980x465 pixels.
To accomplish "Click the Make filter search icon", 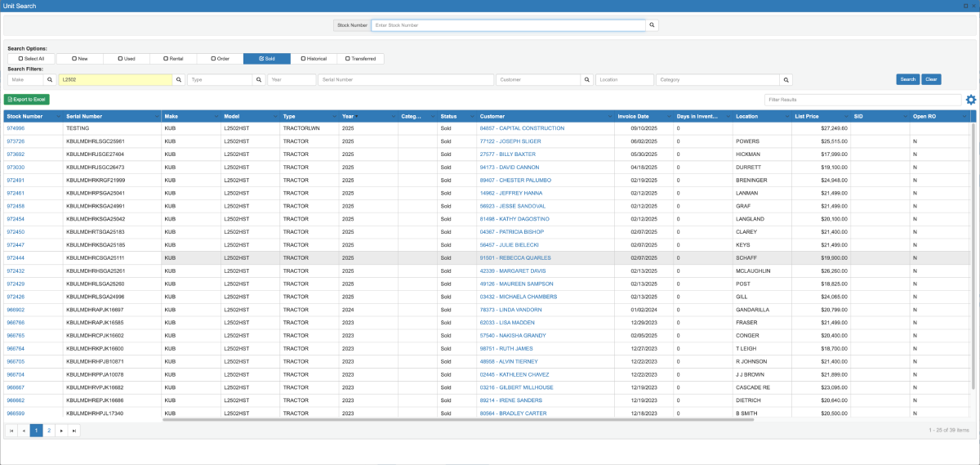I will 50,80.
